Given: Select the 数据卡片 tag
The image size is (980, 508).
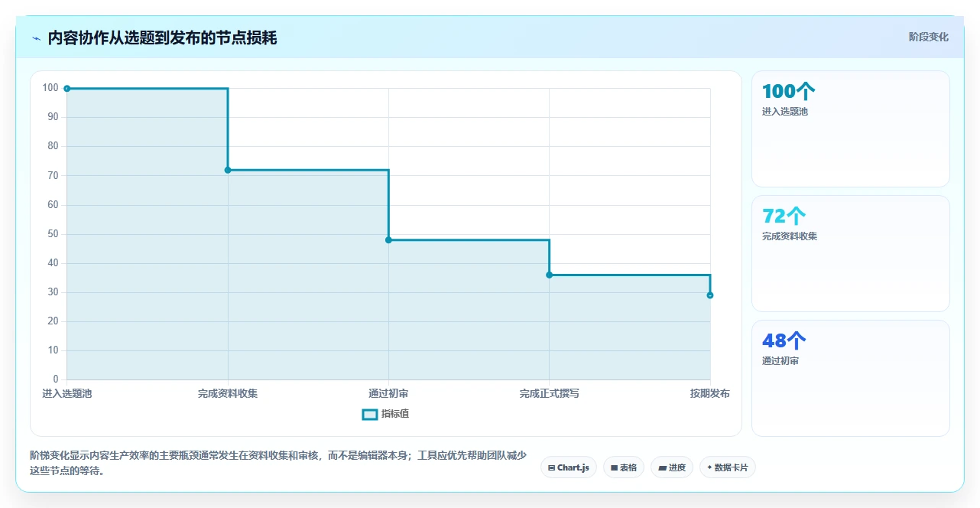Looking at the screenshot, I should [x=727, y=467].
